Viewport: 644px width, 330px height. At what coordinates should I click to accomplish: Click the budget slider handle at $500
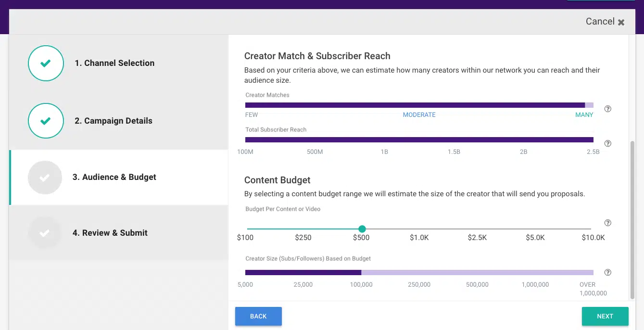[x=362, y=229]
